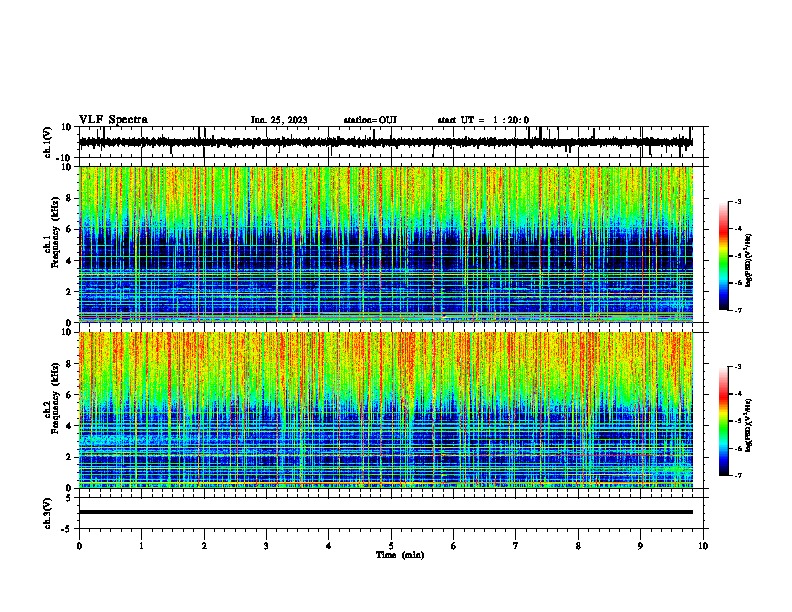Click the "0" time axis tick label
This screenshot has width=792, height=612.
pyautogui.click(x=79, y=546)
